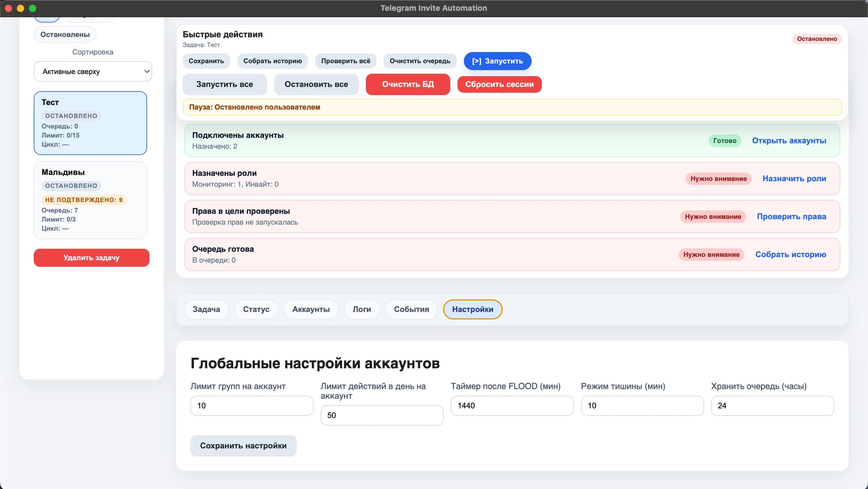Select the Тест task card

pyautogui.click(x=90, y=123)
